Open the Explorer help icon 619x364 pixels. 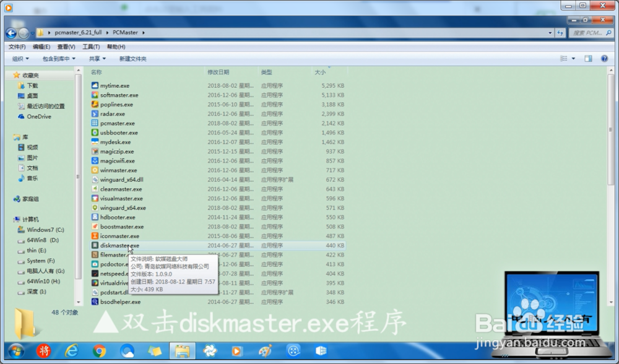coord(604,58)
